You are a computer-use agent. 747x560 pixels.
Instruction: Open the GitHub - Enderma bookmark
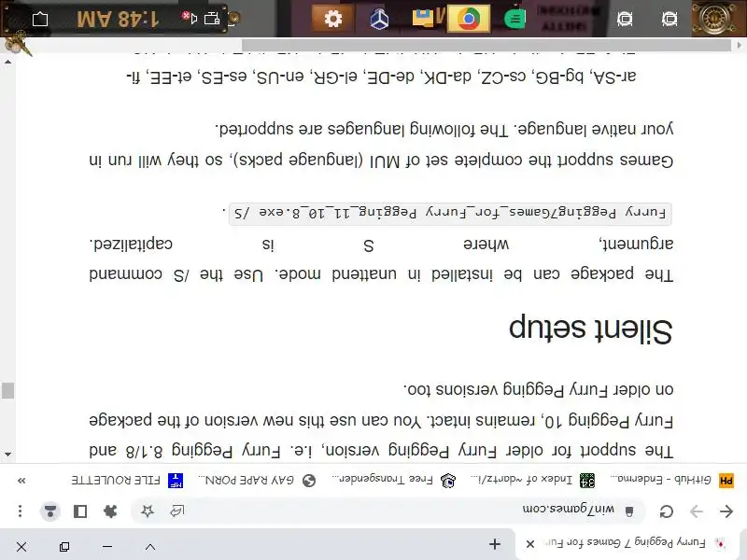point(671,480)
